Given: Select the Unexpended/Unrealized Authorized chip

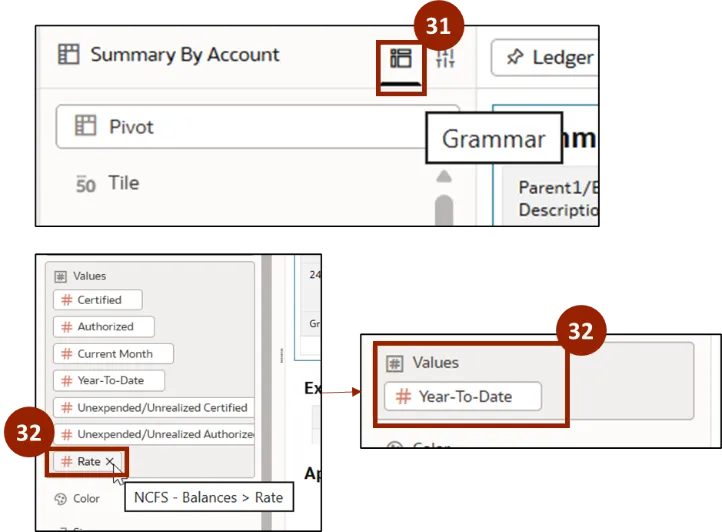Looking at the screenshot, I should [x=154, y=434].
